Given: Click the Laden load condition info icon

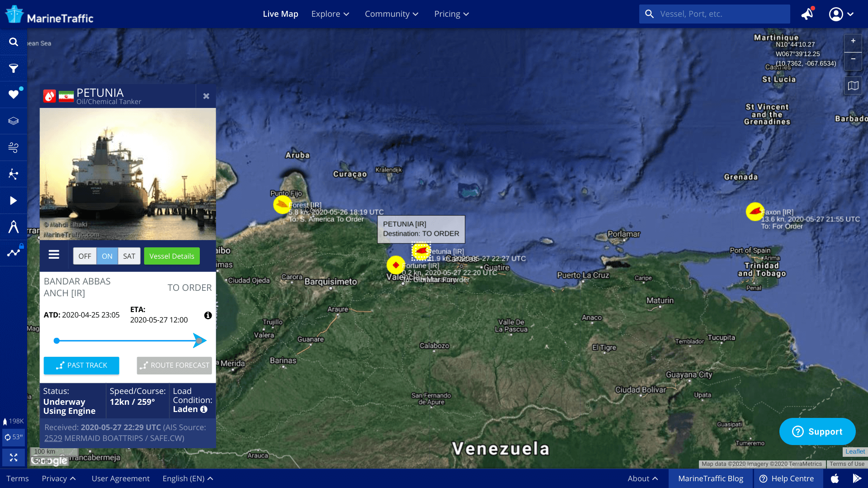Looking at the screenshot, I should [x=204, y=409].
